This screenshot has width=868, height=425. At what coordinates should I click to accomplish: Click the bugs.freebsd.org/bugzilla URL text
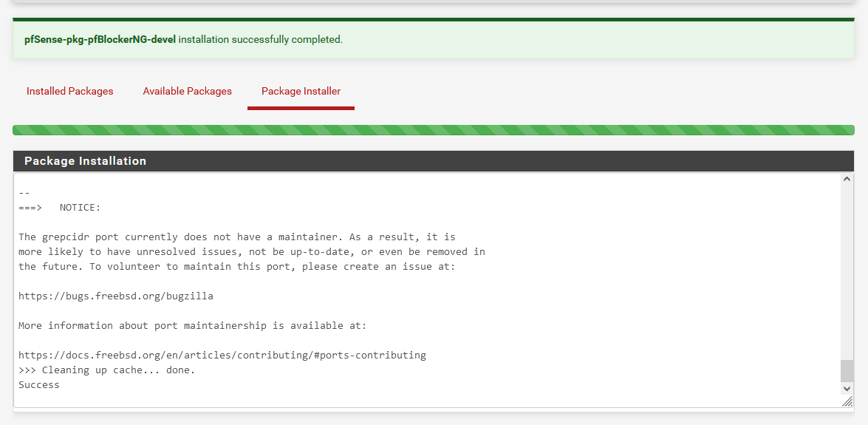116,296
